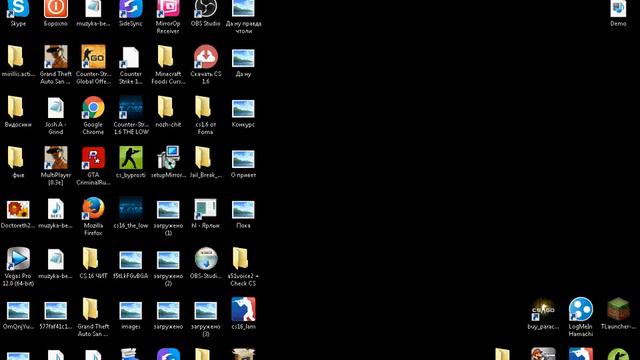Viewport: 640px width, 360px height.
Task: Click the 'Скачать CS 1.6' download shortcut
Action: 206,56
